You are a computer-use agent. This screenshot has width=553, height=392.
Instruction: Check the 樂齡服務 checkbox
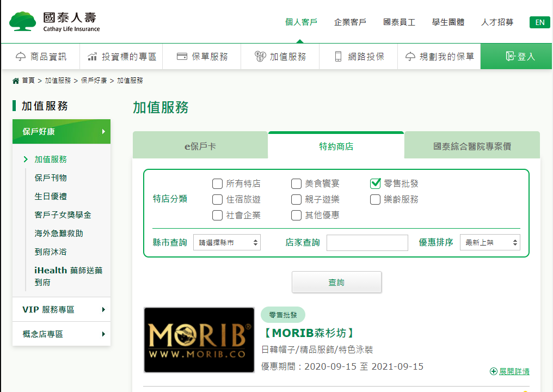point(375,199)
